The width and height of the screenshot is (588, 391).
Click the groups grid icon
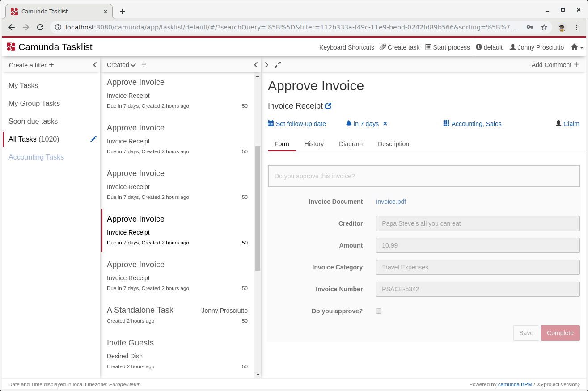tap(446, 123)
